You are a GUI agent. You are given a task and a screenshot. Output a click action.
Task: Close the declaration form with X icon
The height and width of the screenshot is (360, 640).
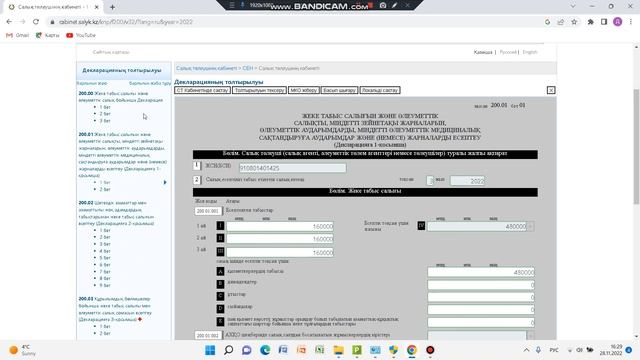(551, 90)
